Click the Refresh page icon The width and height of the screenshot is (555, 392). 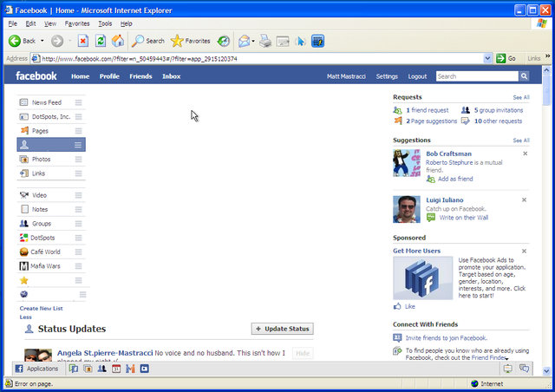pyautogui.click(x=101, y=41)
